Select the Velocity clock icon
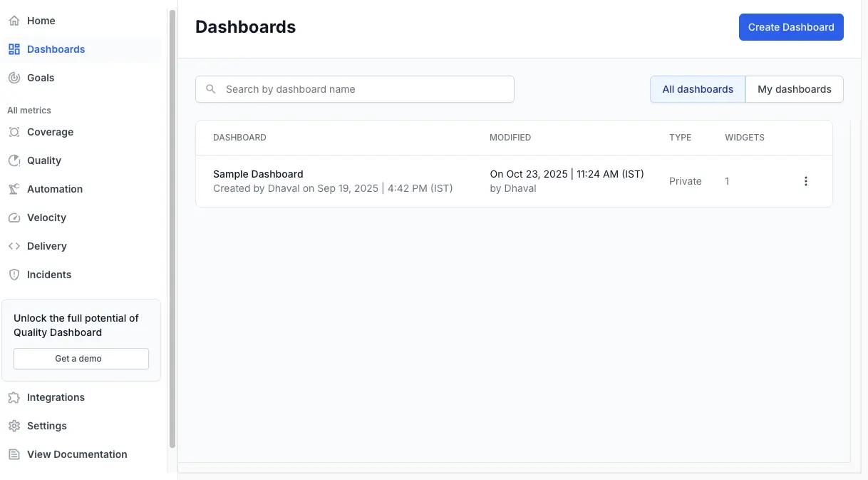Viewport: 868px width, 480px height. (12, 218)
